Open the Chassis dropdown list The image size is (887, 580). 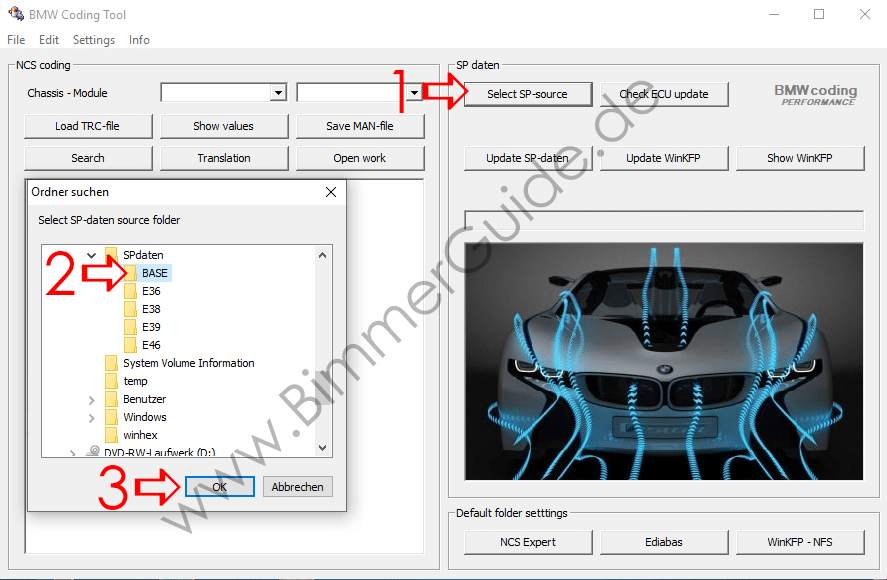click(278, 93)
